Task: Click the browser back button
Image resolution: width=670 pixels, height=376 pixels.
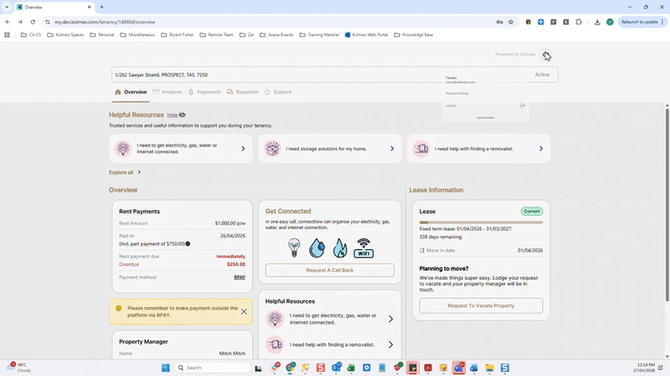Action: pyautogui.click(x=8, y=22)
